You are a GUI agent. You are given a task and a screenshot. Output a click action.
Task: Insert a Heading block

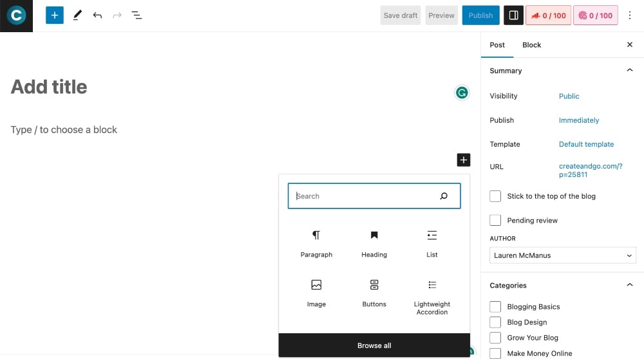coord(374,244)
